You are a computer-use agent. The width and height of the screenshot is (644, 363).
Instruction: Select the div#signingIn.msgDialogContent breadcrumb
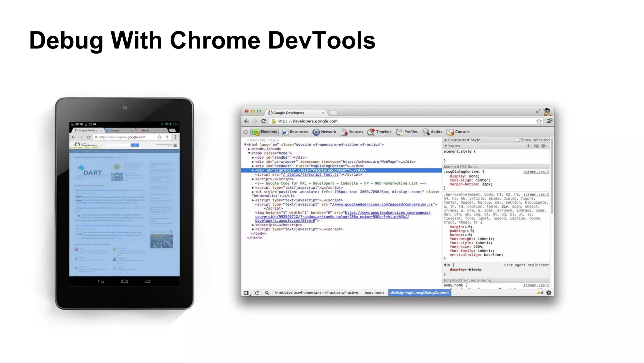pyautogui.click(x=419, y=293)
